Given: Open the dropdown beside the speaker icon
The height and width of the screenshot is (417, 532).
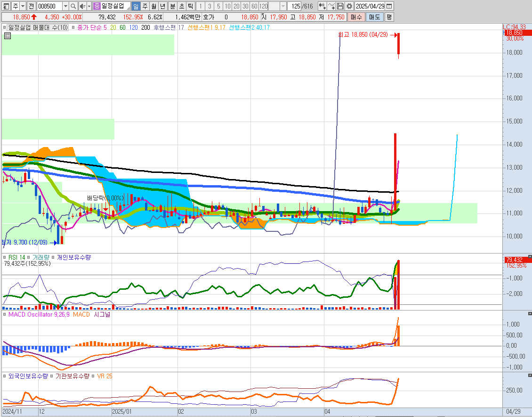Looking at the screenshot, I should tap(89, 6).
